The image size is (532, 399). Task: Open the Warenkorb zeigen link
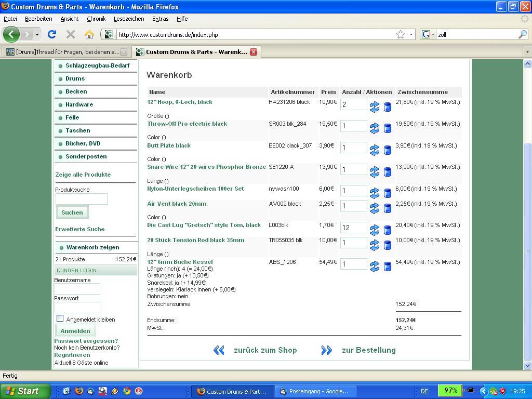point(92,247)
